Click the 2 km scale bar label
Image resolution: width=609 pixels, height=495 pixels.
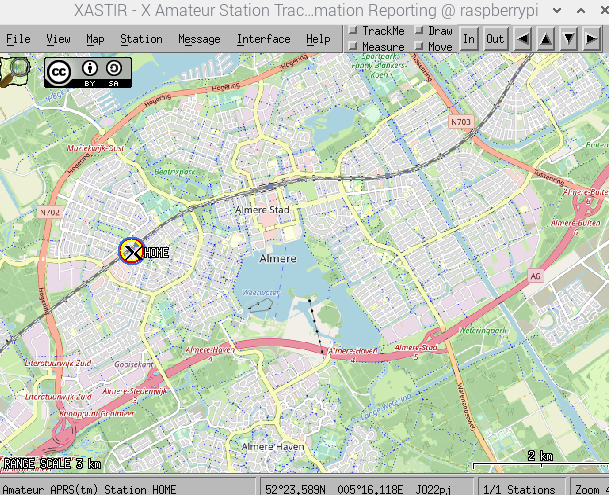[x=540, y=455]
